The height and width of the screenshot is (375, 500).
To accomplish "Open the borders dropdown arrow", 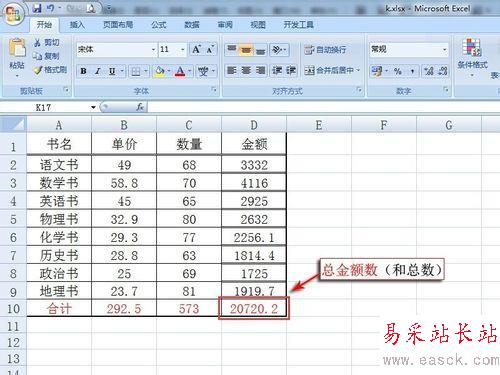I will (146, 71).
